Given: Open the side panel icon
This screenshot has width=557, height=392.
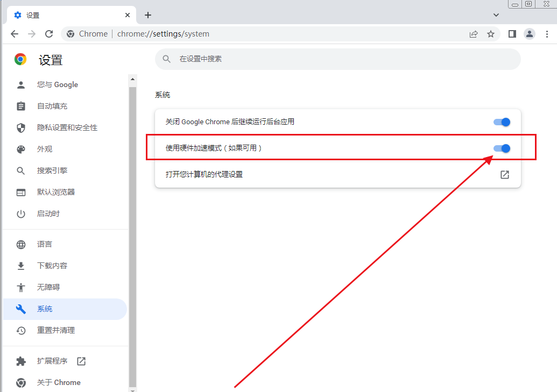Looking at the screenshot, I should tap(512, 34).
